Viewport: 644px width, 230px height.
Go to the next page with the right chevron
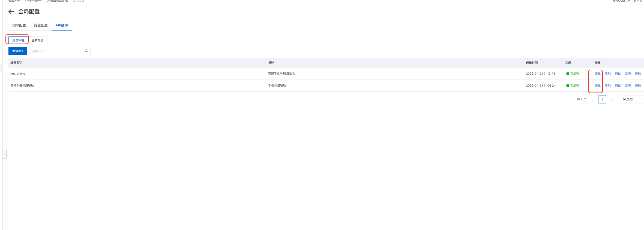coord(612,100)
